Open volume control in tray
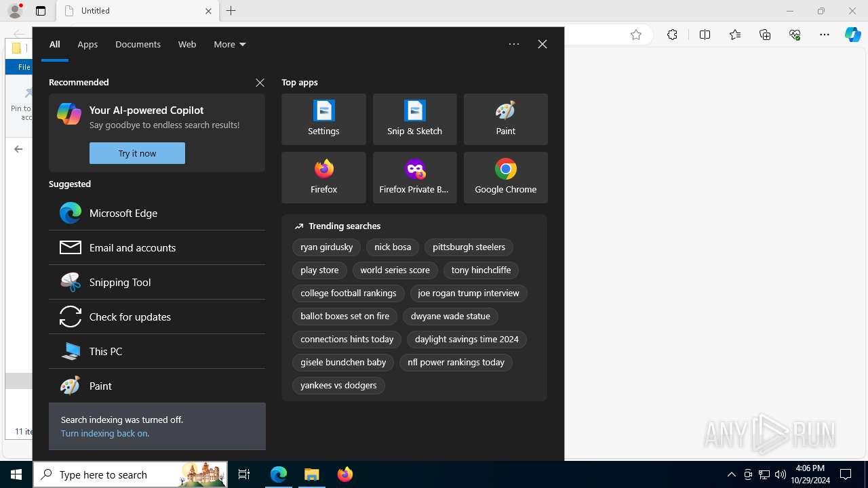This screenshot has height=488, width=868. [780, 474]
